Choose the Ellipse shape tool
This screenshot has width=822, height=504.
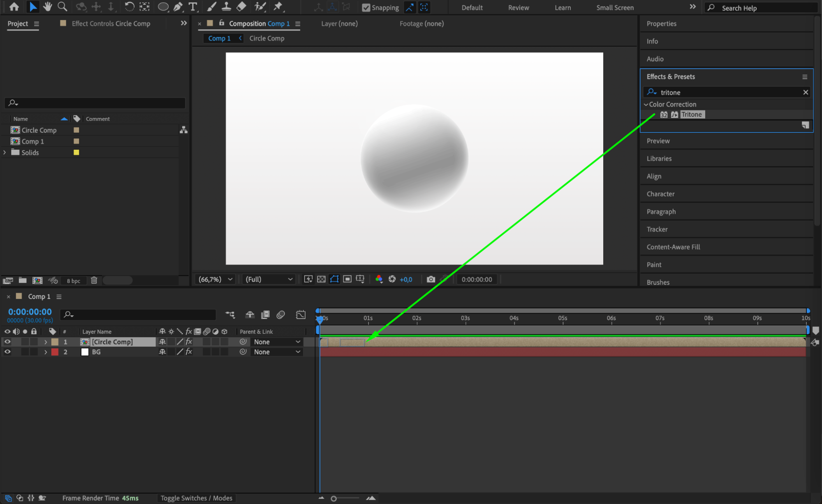[163, 7]
